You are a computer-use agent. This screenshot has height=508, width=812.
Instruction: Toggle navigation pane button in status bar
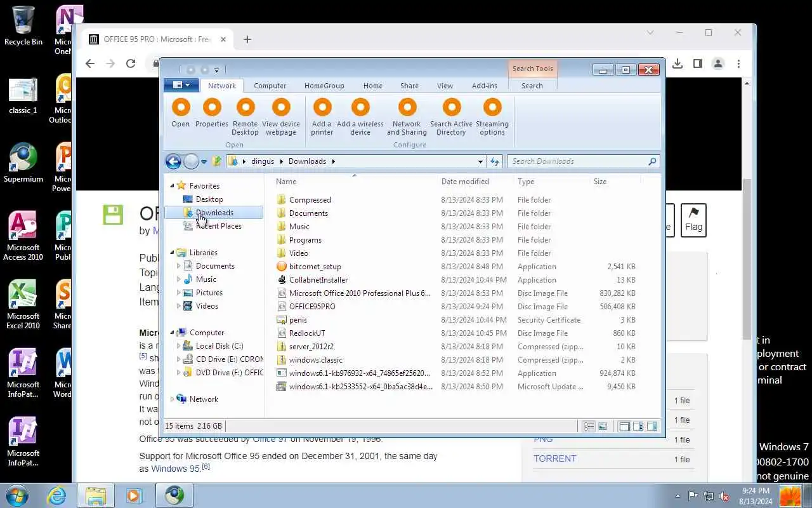[624, 426]
